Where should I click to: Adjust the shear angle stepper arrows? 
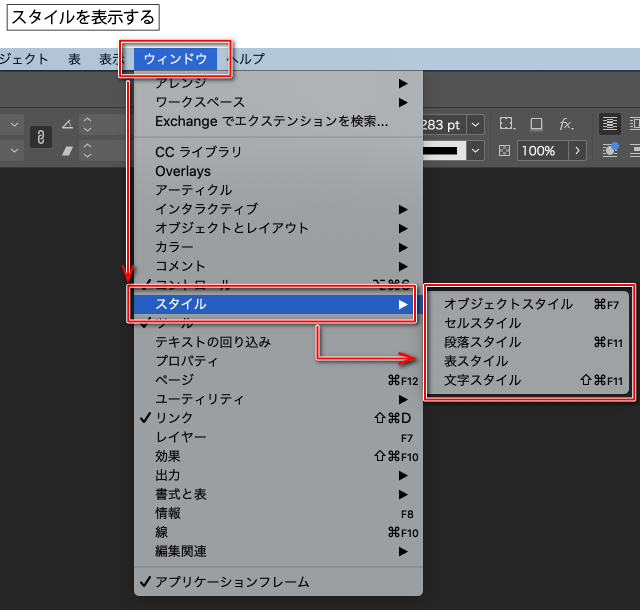pos(87,151)
